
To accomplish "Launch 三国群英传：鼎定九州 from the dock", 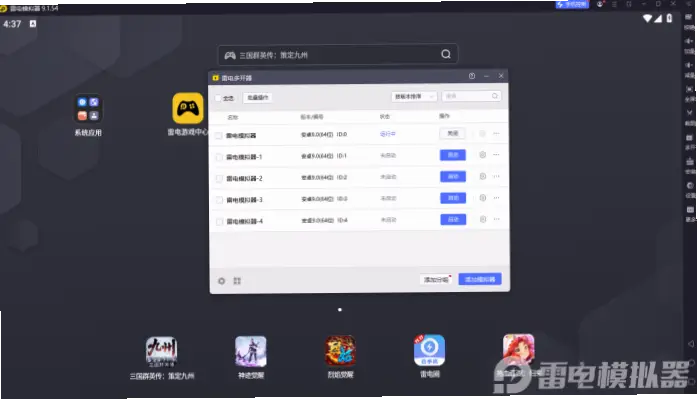I will point(161,352).
